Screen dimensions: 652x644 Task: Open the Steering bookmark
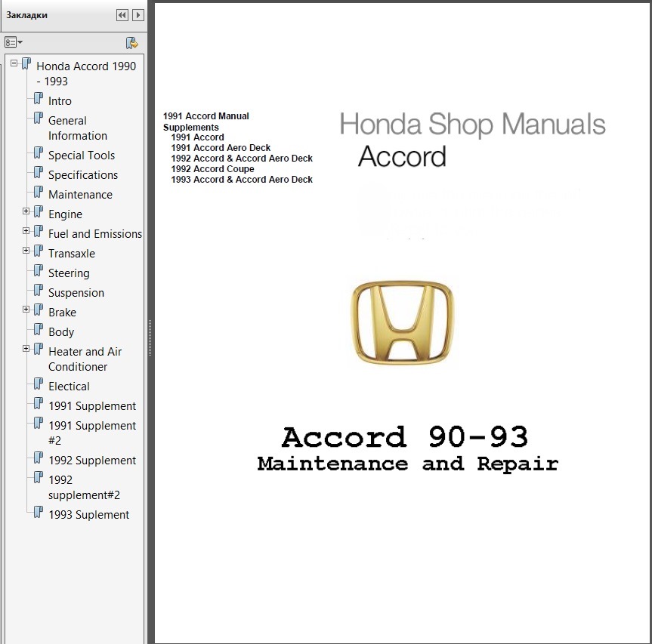coord(69,273)
